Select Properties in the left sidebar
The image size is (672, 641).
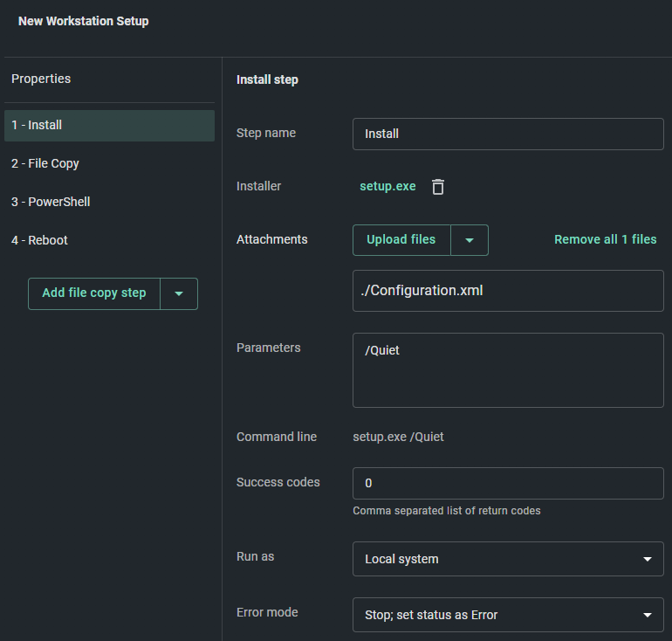click(41, 79)
